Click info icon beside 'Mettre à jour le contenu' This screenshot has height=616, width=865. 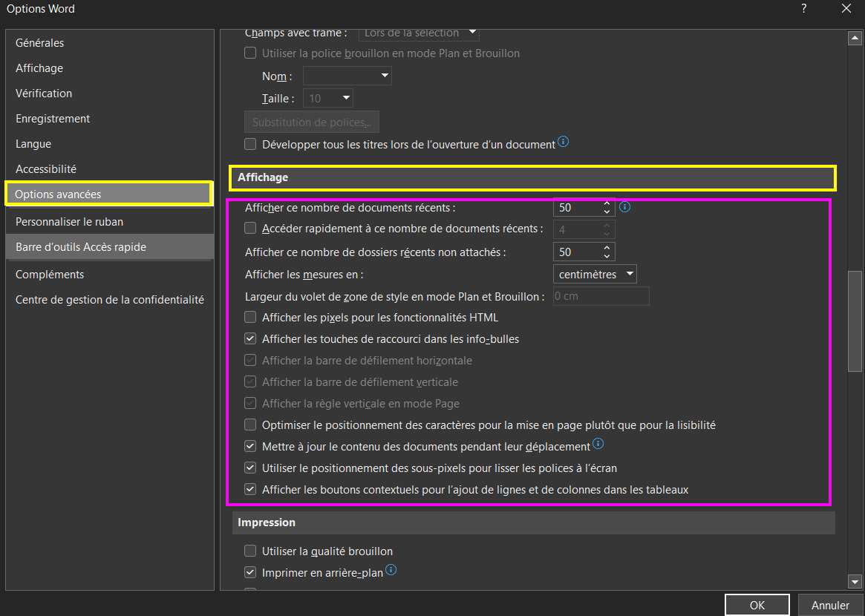click(x=598, y=443)
